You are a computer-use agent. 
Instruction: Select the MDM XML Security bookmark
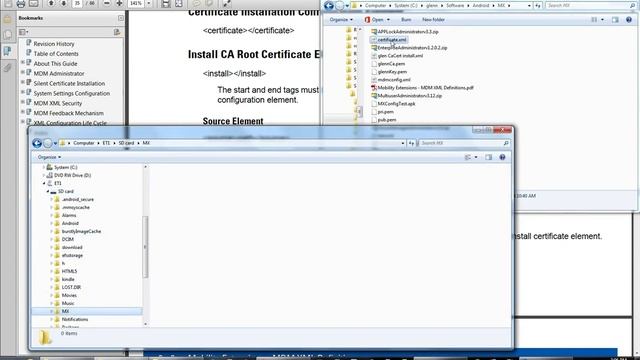[x=58, y=103]
